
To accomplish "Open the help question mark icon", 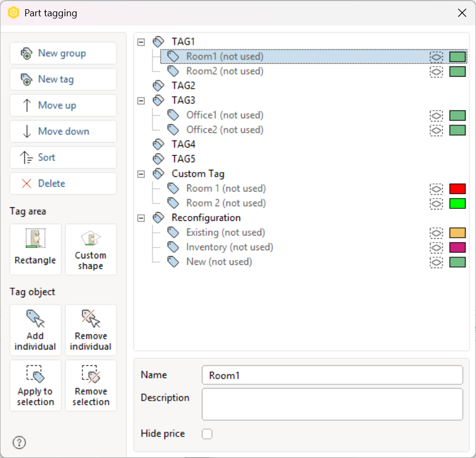I will click(x=20, y=442).
